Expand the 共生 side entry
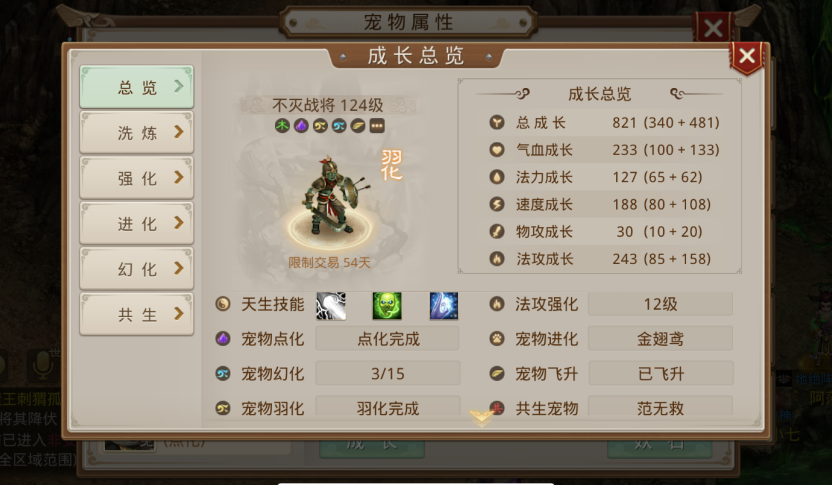The image size is (832, 485). pyautogui.click(x=137, y=314)
